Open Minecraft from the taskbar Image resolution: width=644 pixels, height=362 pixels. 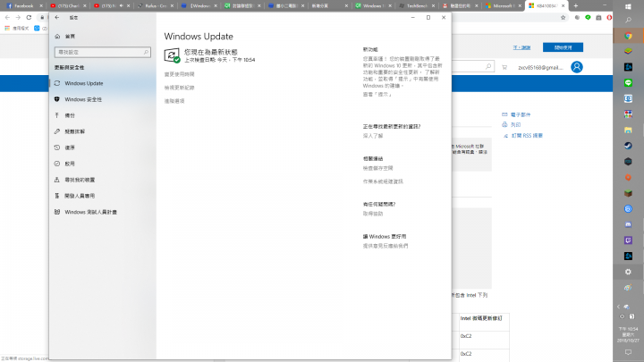pos(628,193)
